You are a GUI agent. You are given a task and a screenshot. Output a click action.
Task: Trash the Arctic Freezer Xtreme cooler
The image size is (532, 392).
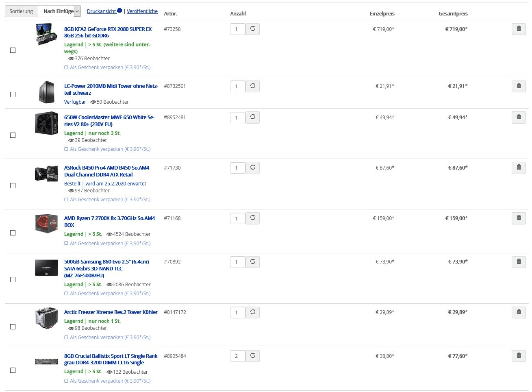519,312
